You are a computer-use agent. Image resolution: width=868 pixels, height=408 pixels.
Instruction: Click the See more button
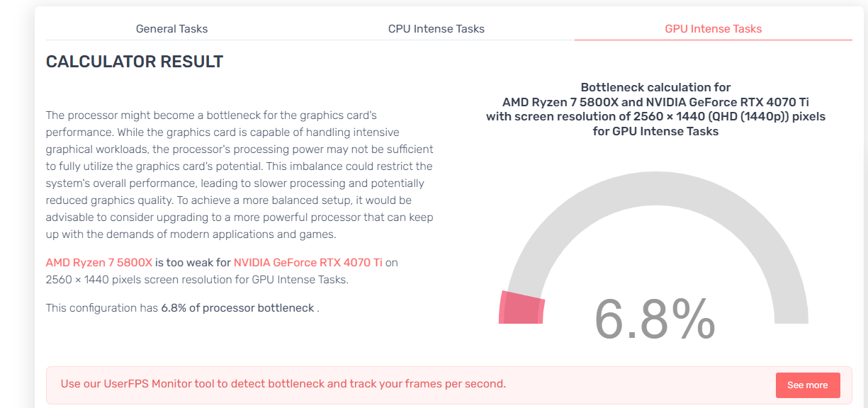pyautogui.click(x=808, y=385)
